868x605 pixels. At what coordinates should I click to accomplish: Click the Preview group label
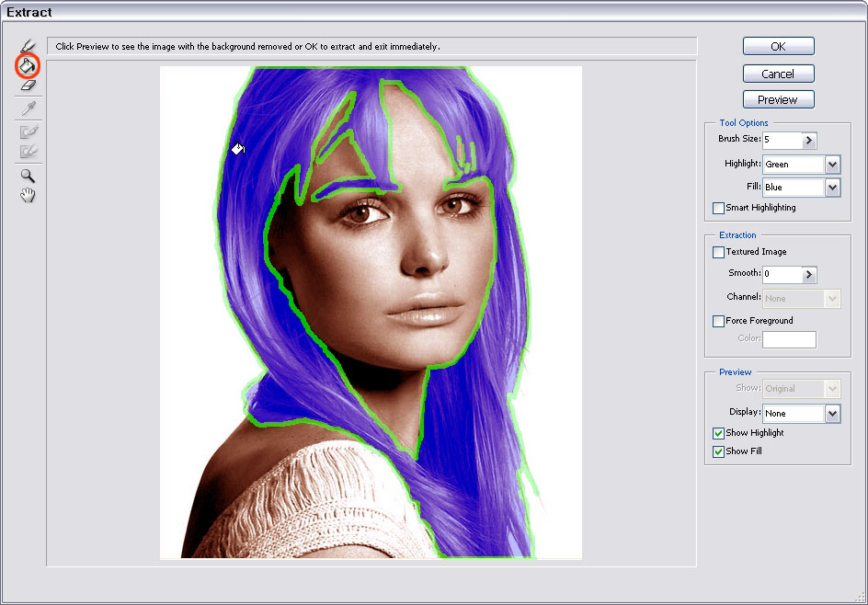736,372
